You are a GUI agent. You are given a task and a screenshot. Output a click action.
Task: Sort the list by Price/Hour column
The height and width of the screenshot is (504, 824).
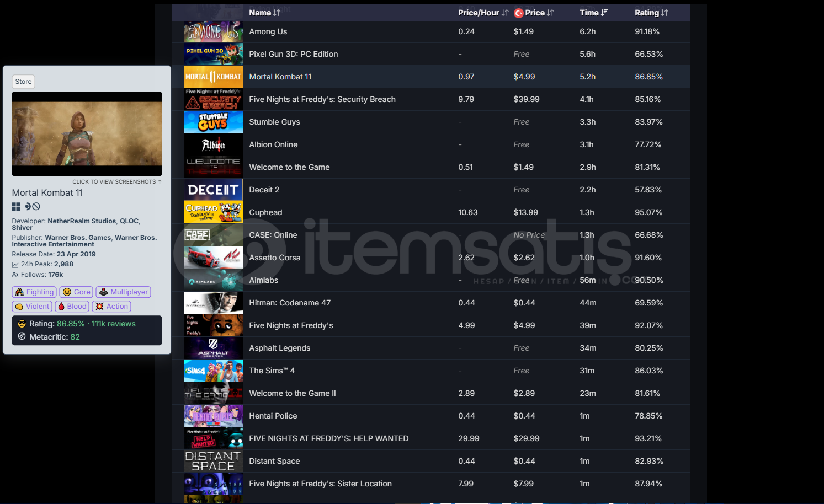[x=483, y=13]
